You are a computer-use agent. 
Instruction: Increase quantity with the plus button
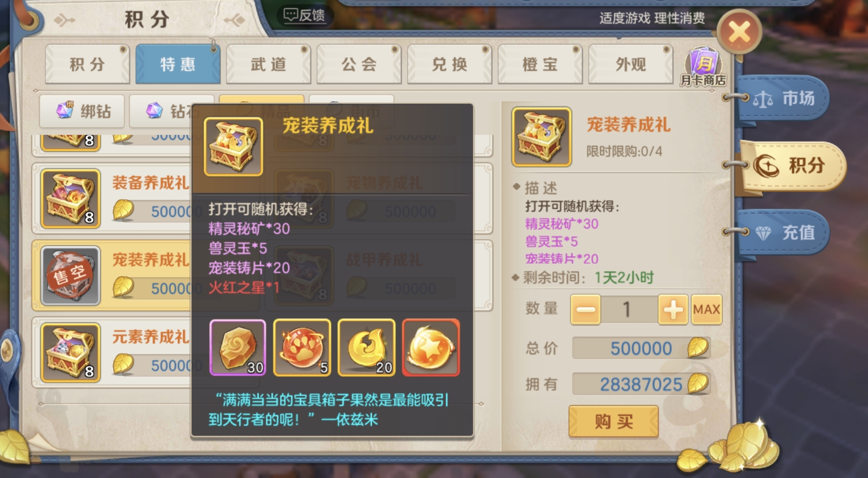click(x=673, y=309)
